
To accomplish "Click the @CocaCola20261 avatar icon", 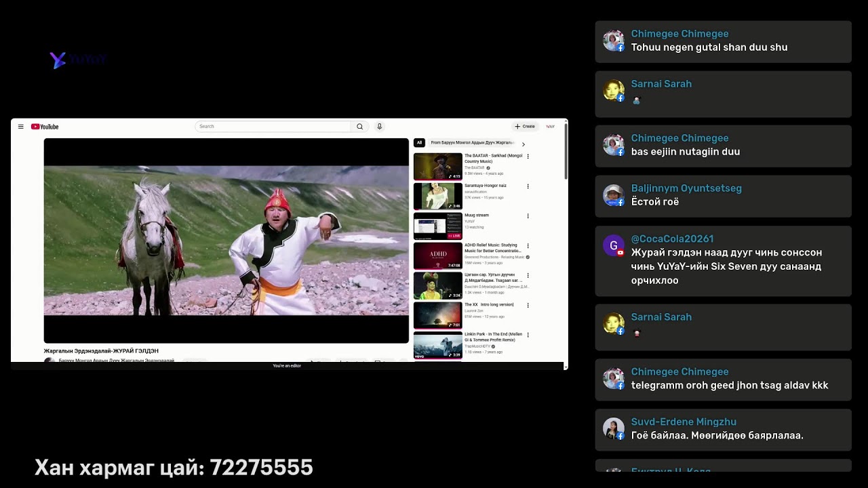I will click(614, 245).
